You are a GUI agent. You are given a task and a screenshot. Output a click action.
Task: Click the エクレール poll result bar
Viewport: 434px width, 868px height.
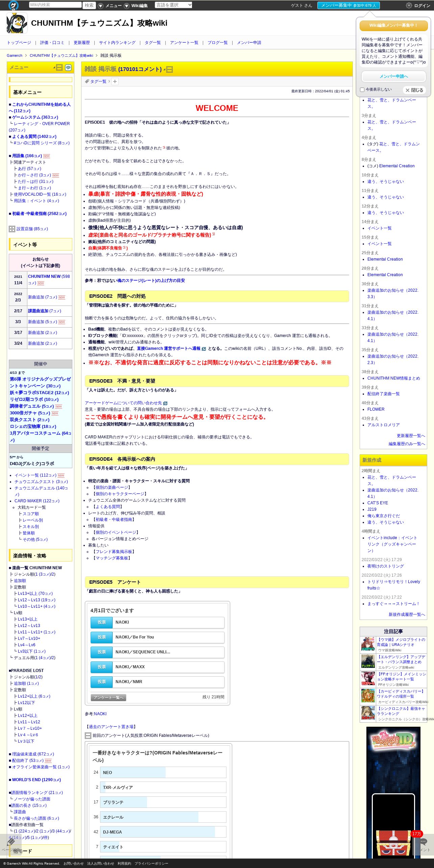click(163, 817)
